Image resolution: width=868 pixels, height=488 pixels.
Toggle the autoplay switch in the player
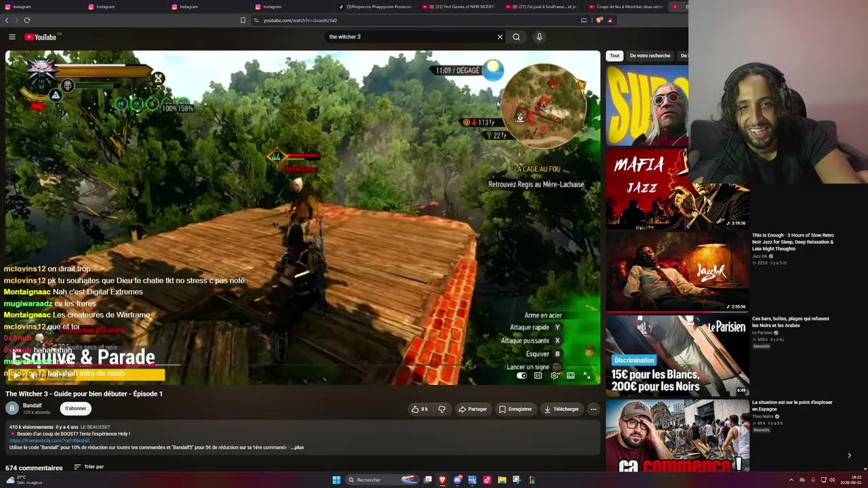point(521,375)
